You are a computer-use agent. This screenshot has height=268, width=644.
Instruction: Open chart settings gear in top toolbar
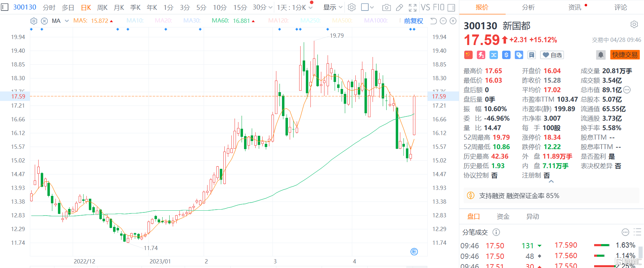pyautogui.click(x=351, y=7)
